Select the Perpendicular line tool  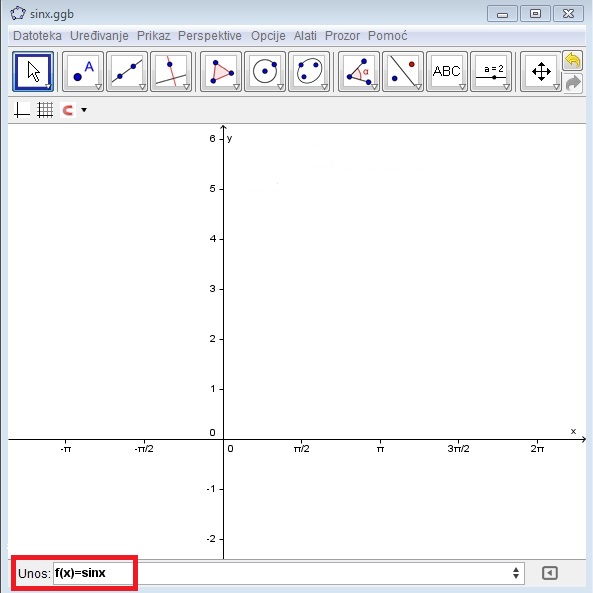171,71
